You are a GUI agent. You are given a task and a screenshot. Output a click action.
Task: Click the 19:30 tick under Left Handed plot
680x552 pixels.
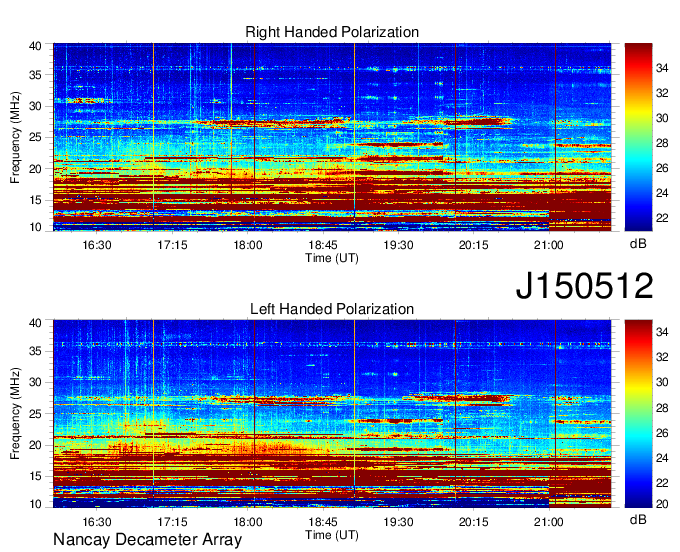(398, 522)
